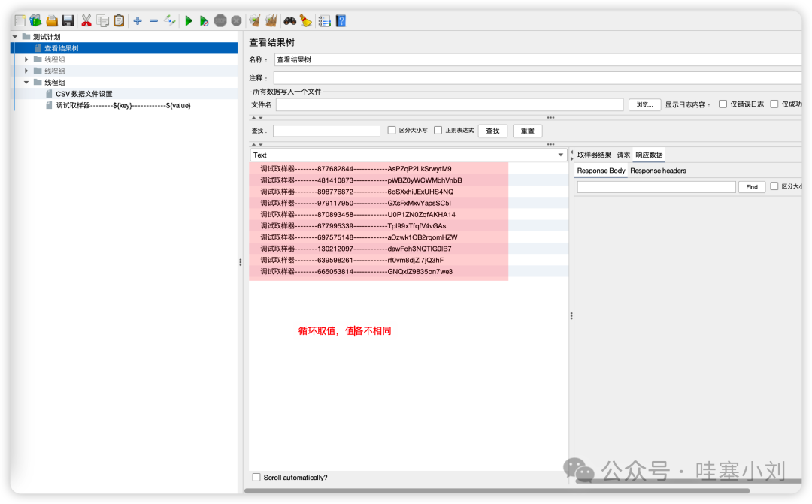Collapse all nodes with blue minus icon
Image resolution: width=812 pixels, height=504 pixels.
coord(154,21)
